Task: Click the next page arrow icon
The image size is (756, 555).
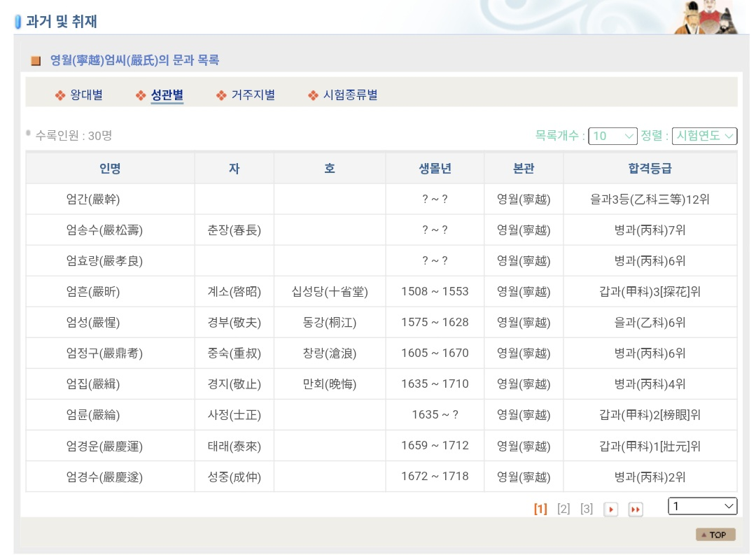Action: pos(611,510)
